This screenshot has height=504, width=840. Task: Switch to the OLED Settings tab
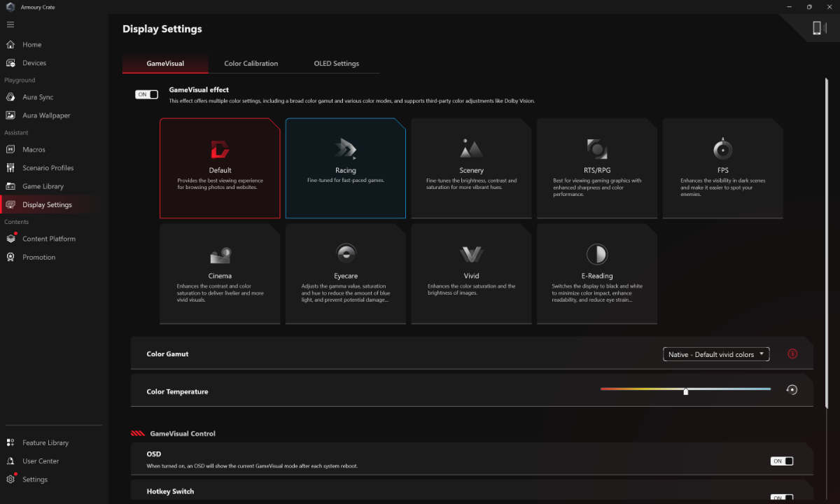pos(337,64)
